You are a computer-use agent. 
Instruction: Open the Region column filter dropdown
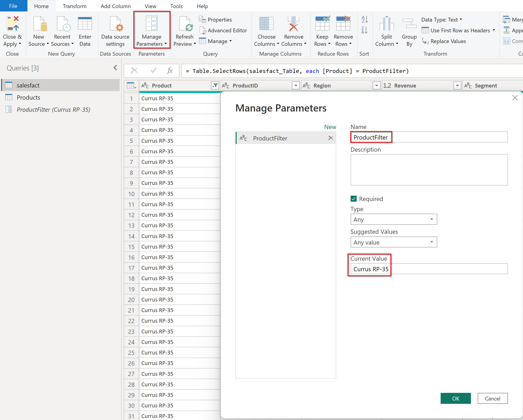pyautogui.click(x=376, y=85)
